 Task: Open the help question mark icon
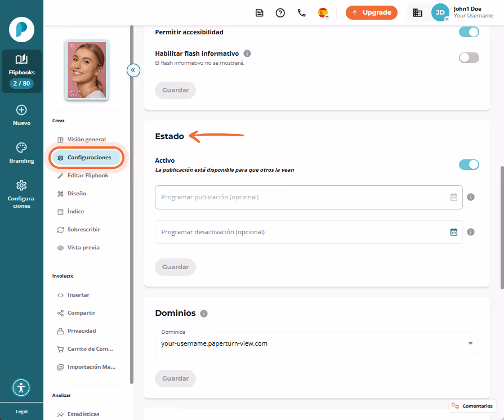280,13
